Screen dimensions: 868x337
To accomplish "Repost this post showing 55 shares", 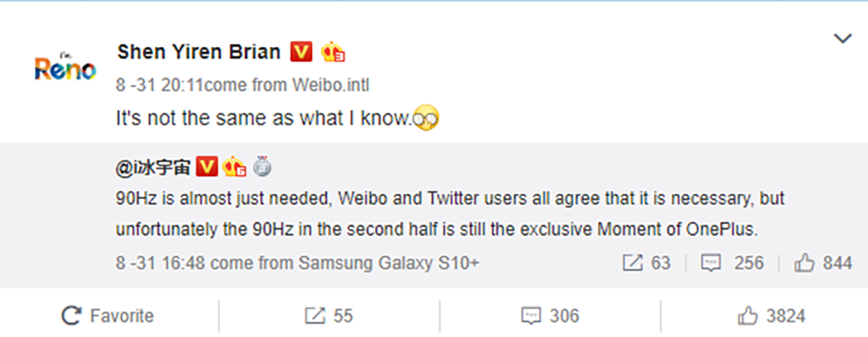I will click(329, 316).
